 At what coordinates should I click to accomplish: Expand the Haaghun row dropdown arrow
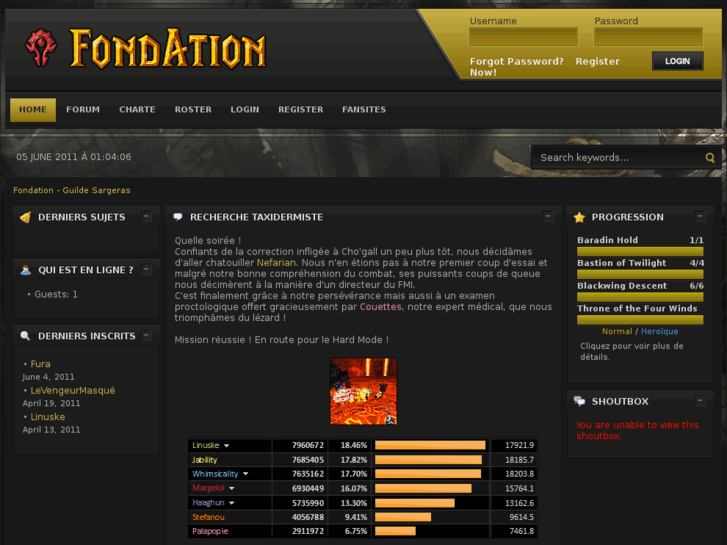coord(232,503)
